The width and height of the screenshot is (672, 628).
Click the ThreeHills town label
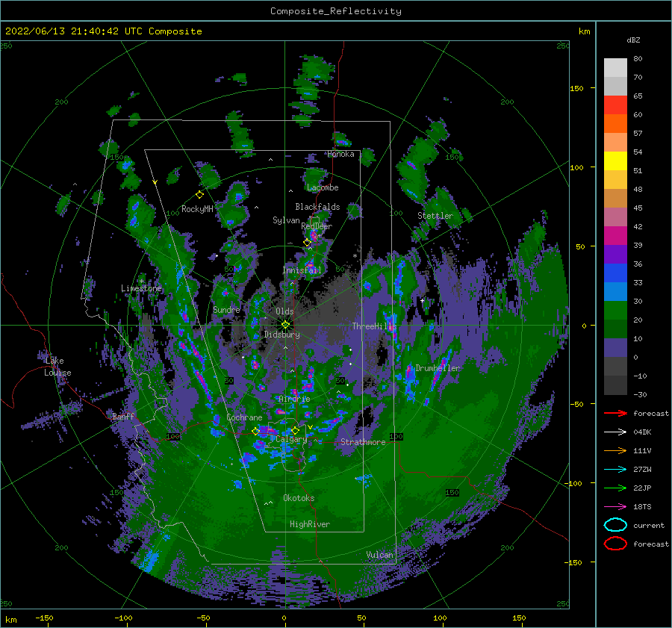click(x=374, y=326)
